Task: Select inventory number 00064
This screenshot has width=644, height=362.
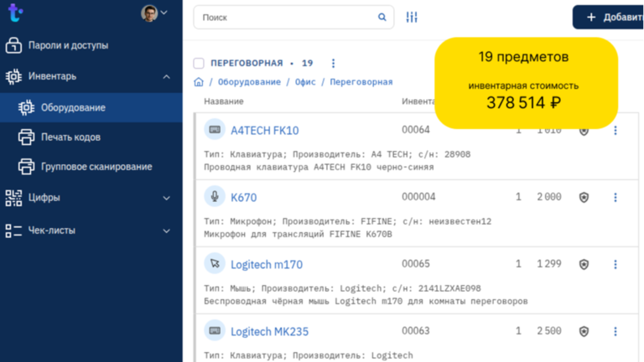Action: click(x=416, y=130)
